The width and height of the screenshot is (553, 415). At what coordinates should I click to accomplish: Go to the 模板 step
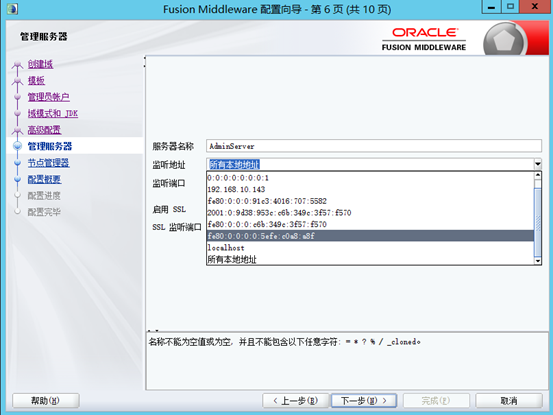click(36, 80)
